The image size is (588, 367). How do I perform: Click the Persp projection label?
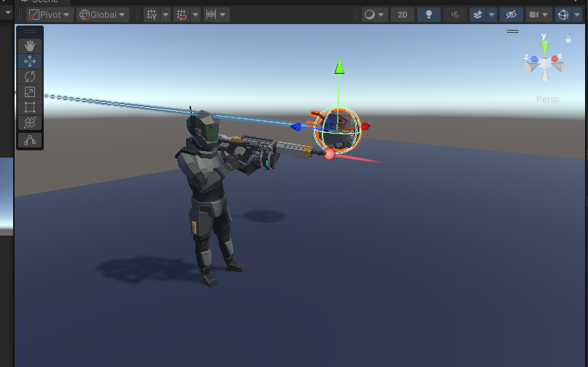[x=547, y=99]
